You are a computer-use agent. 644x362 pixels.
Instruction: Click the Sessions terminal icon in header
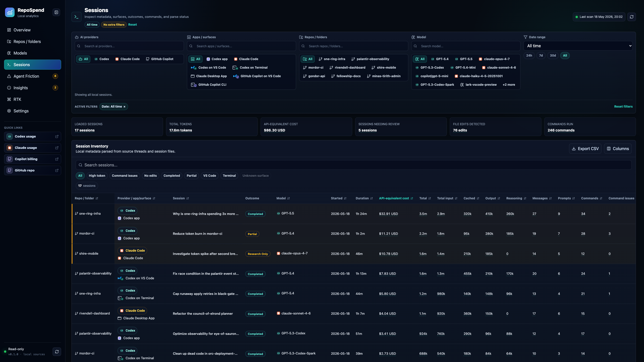pos(76,17)
